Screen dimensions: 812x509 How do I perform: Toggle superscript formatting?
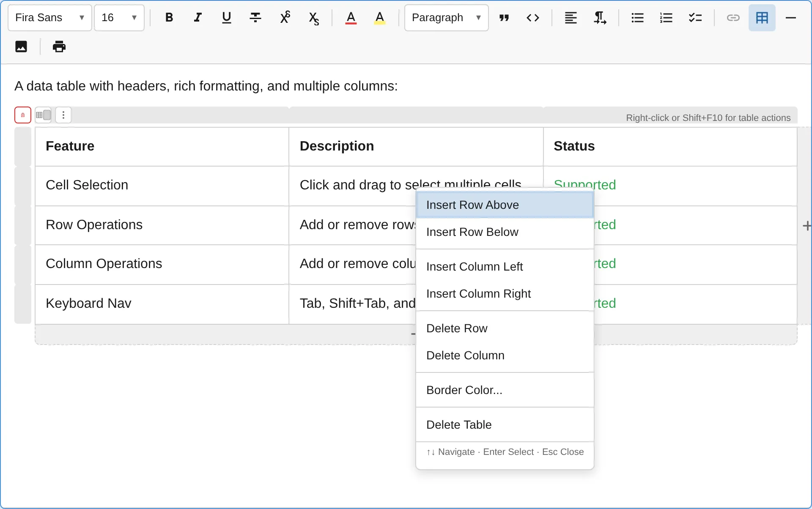(x=285, y=17)
